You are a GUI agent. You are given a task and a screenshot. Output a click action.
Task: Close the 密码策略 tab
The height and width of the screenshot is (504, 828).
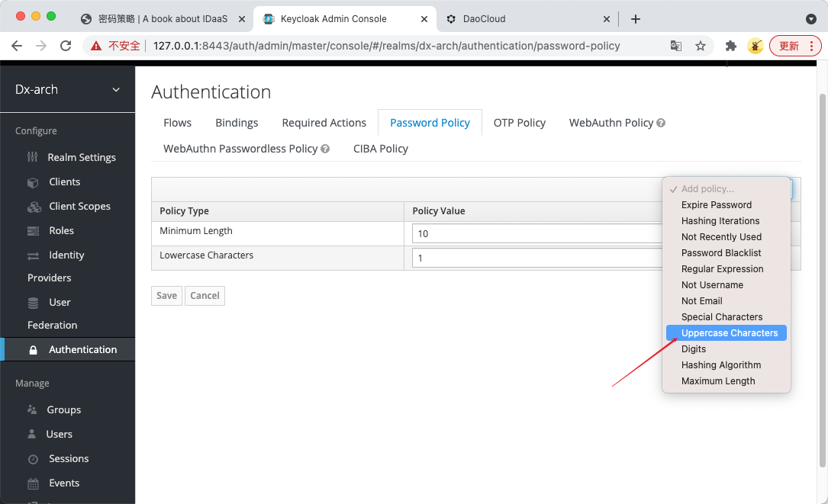click(242, 19)
